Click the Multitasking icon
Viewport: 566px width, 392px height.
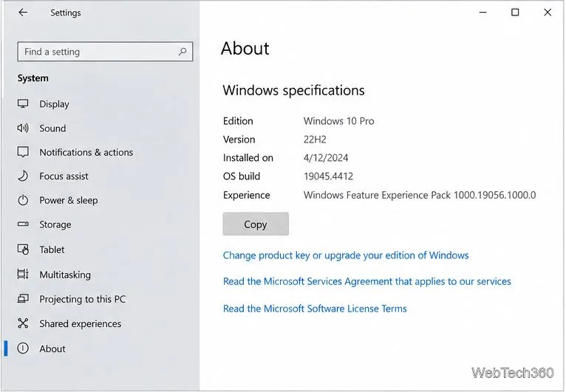23,275
